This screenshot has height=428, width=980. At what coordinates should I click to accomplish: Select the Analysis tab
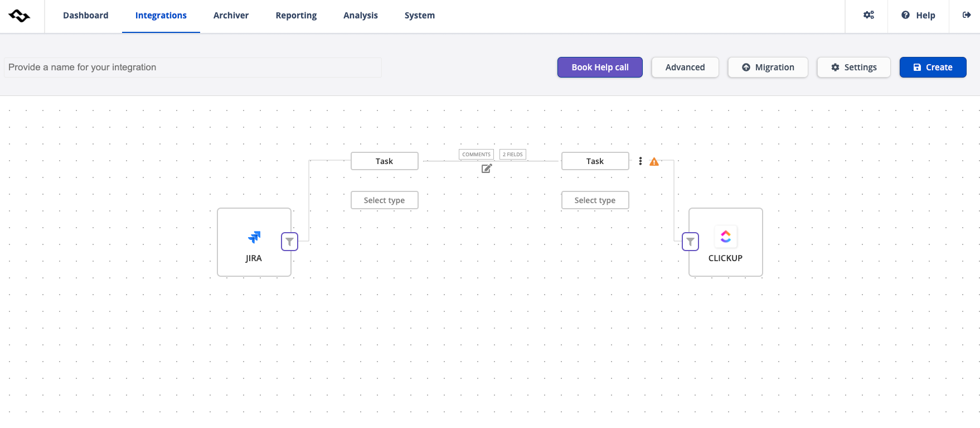point(361,16)
